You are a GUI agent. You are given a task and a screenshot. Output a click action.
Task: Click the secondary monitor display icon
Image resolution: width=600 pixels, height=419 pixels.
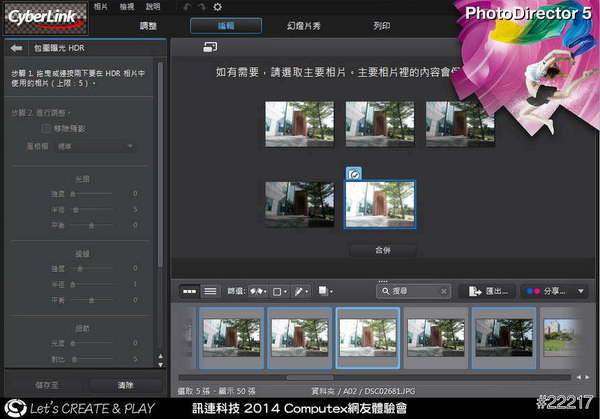click(x=210, y=47)
